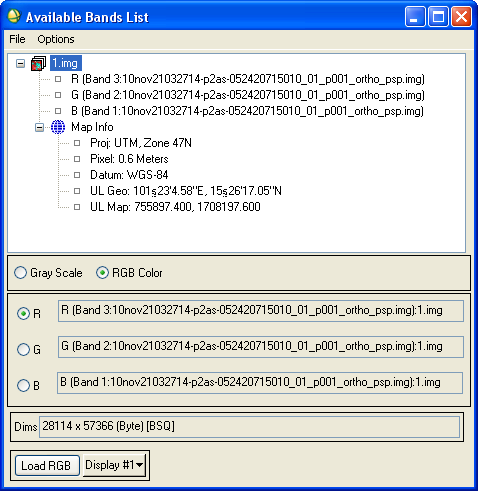Open the Display #1 dropdown

pyautogui.click(x=114, y=465)
